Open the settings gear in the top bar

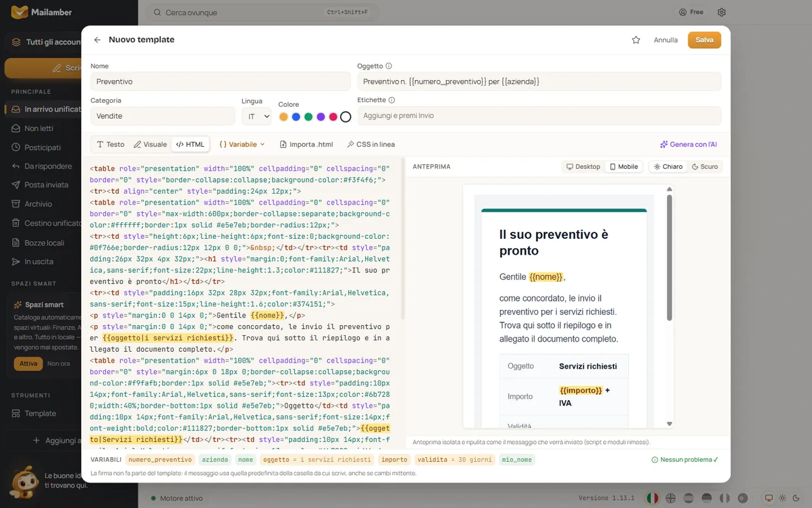721,12
